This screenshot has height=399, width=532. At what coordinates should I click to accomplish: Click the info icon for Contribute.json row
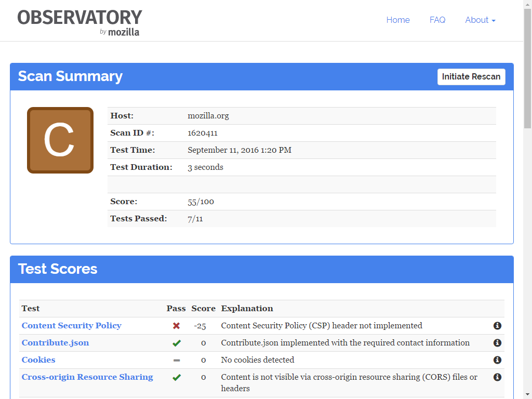497,343
